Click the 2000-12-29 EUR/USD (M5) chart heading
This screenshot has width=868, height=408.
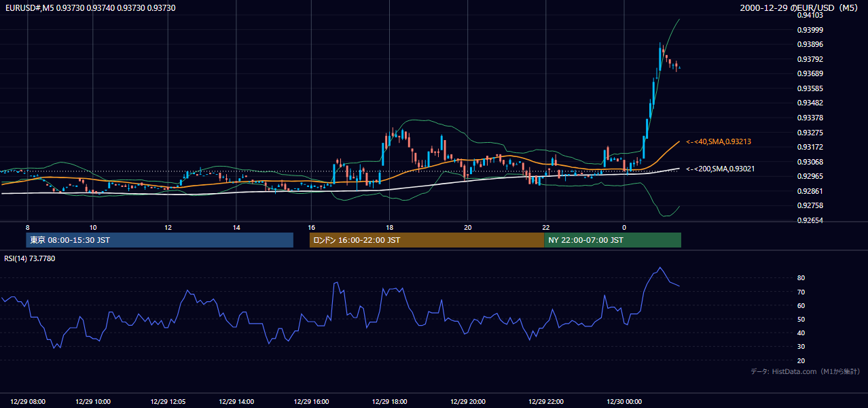pyautogui.click(x=800, y=8)
